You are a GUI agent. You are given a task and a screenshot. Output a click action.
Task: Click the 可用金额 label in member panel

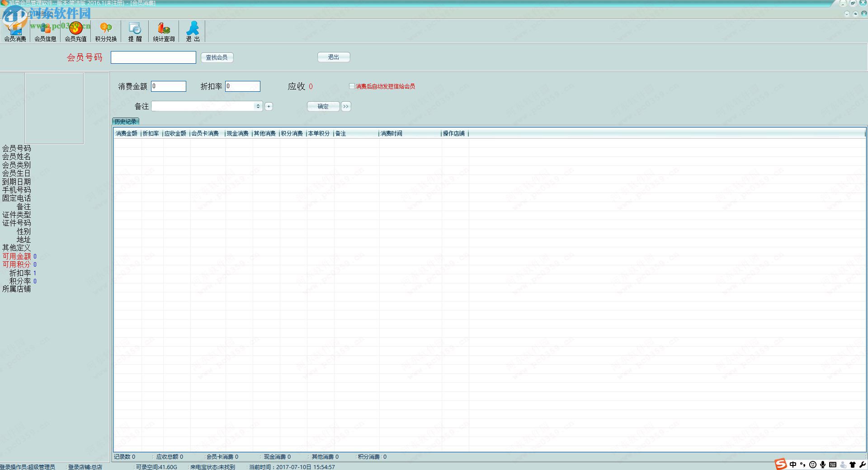point(17,256)
